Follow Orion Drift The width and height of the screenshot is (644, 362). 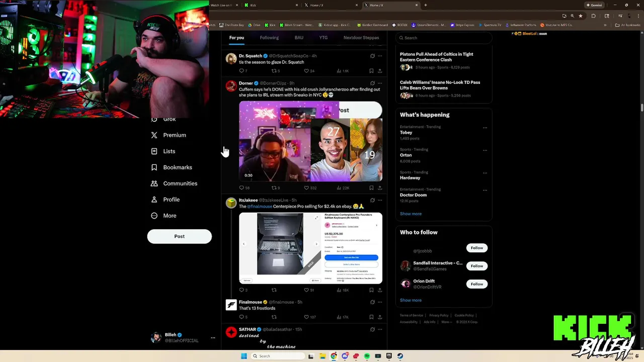coord(477,284)
